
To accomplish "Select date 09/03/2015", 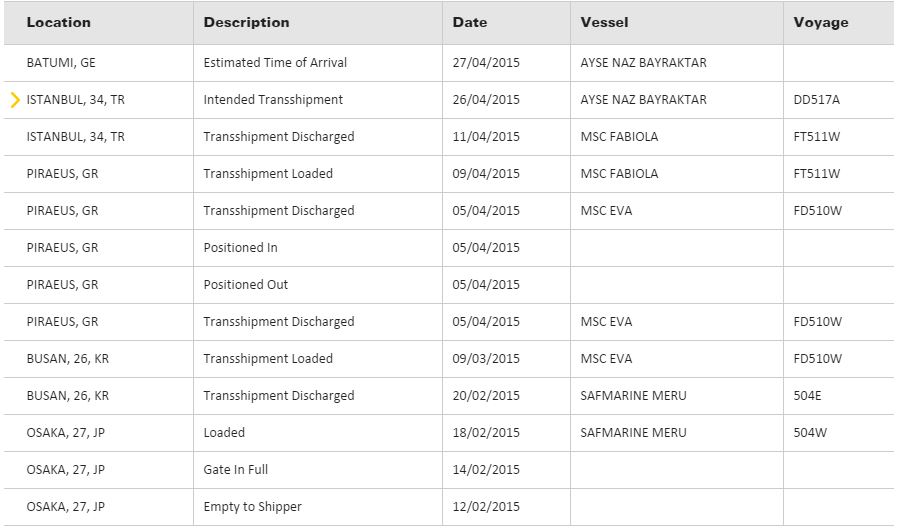I will [x=486, y=359].
